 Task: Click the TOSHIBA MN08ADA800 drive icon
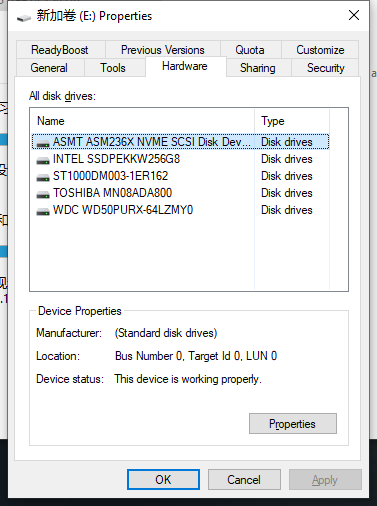coord(43,194)
